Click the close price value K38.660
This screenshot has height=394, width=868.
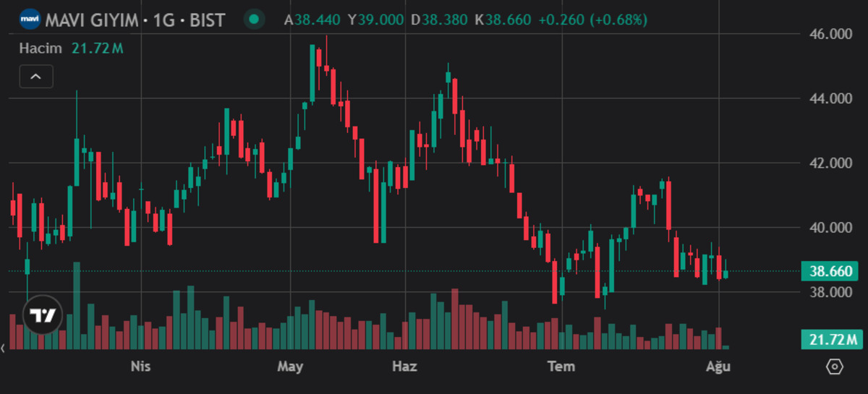(503, 20)
